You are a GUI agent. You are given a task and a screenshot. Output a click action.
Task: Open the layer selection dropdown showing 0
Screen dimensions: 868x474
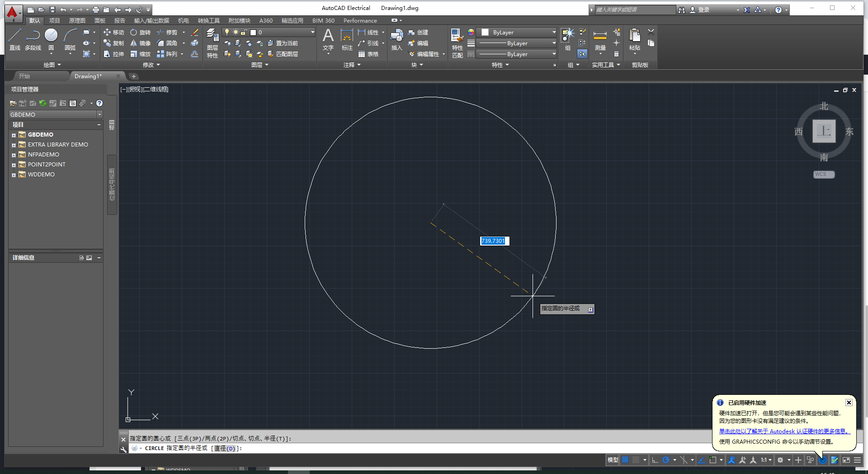click(x=312, y=32)
